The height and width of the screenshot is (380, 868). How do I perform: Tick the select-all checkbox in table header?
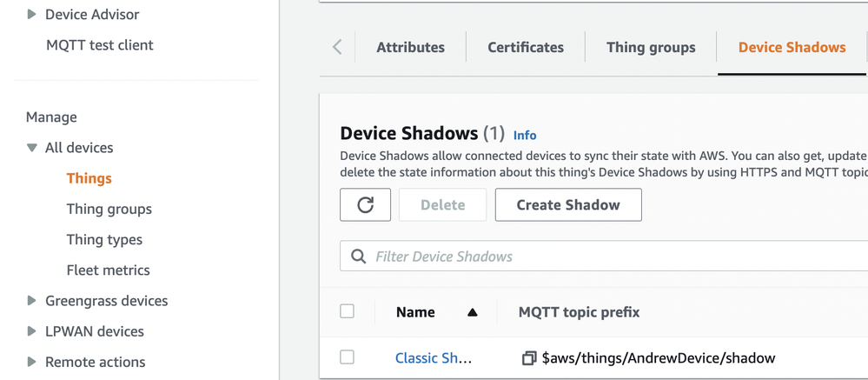point(347,311)
